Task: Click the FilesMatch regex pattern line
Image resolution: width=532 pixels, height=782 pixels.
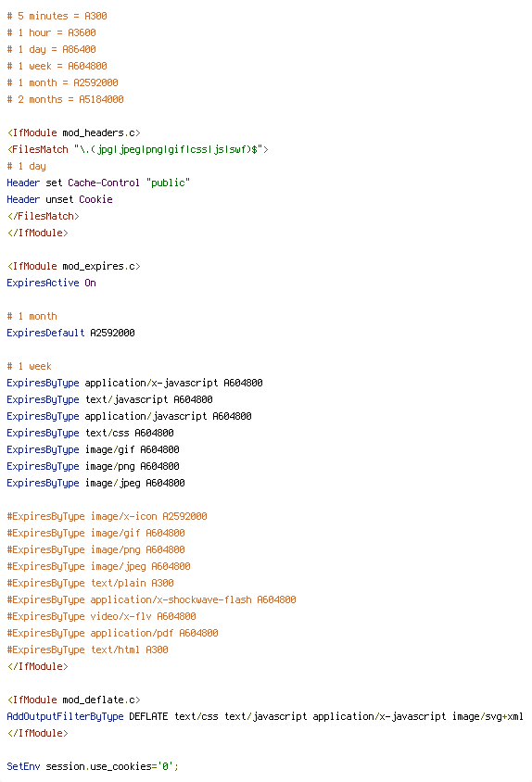Action: click(x=138, y=149)
